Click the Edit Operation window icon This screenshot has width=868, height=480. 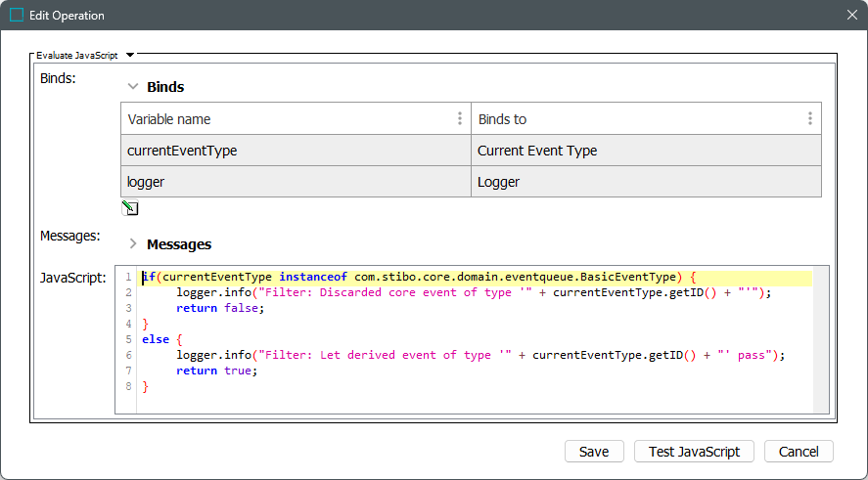pos(17,16)
